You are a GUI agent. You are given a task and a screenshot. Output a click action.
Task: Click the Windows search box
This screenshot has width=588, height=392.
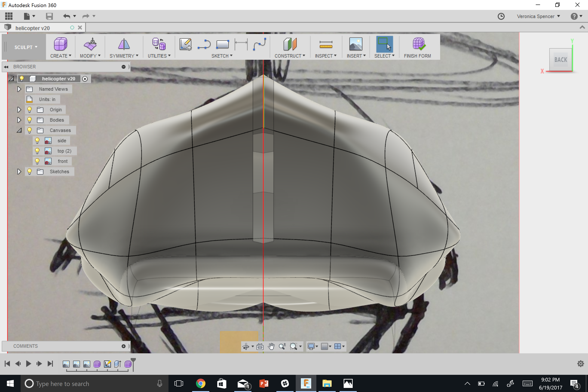pos(94,383)
